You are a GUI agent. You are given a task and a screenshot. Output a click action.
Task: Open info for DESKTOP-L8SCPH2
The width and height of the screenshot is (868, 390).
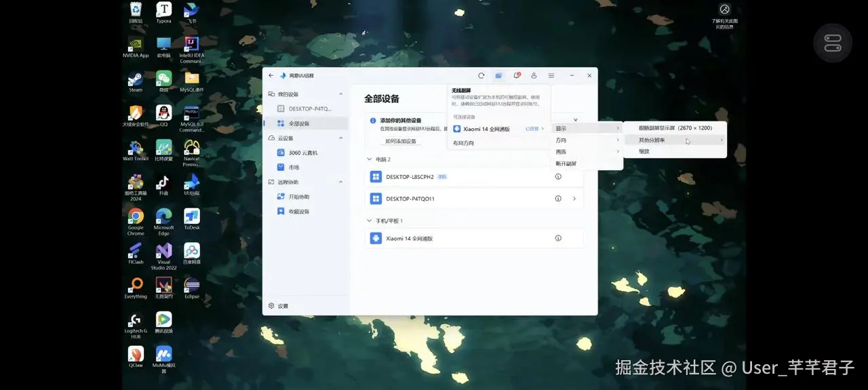tap(558, 177)
